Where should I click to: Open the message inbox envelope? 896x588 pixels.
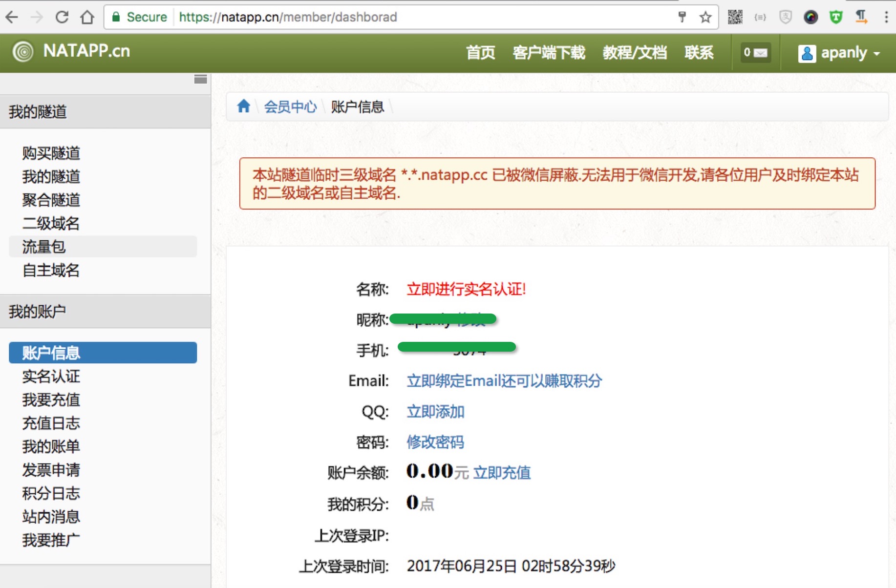pyautogui.click(x=755, y=53)
